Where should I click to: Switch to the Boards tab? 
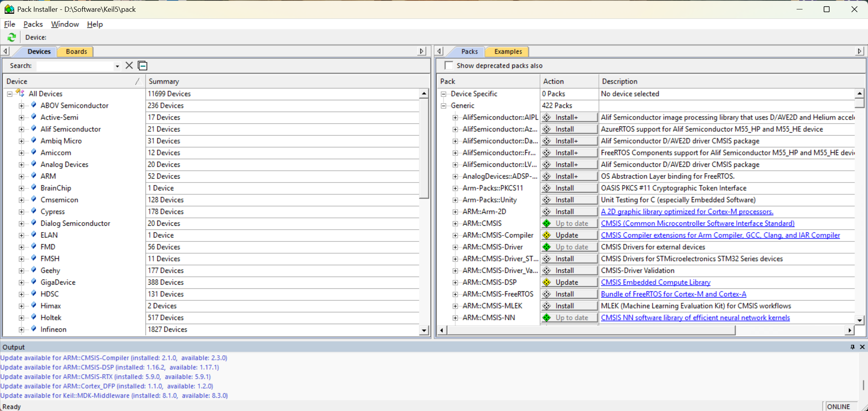pyautogui.click(x=76, y=51)
